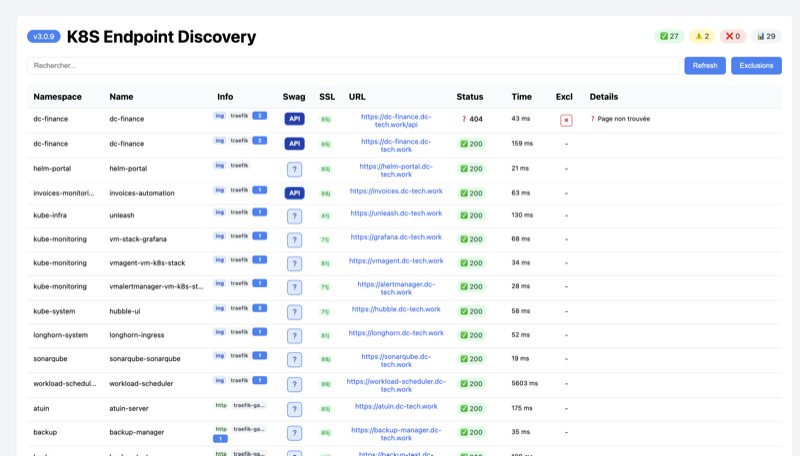
Task: Click the Info column header
Action: tap(225, 97)
